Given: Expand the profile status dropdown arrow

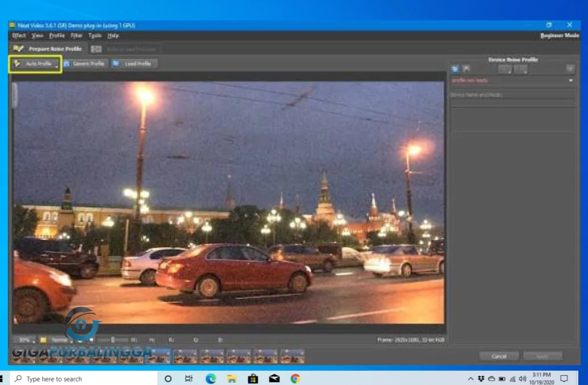Looking at the screenshot, I should click(x=570, y=80).
